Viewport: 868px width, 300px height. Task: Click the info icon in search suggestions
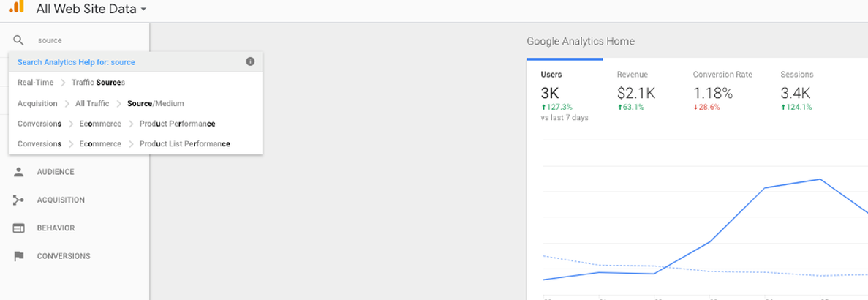click(x=250, y=61)
